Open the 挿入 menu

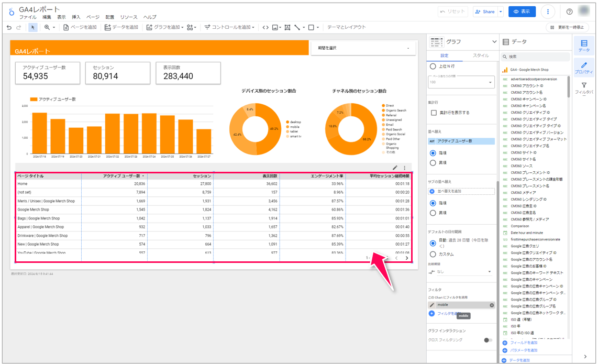[x=76, y=17]
